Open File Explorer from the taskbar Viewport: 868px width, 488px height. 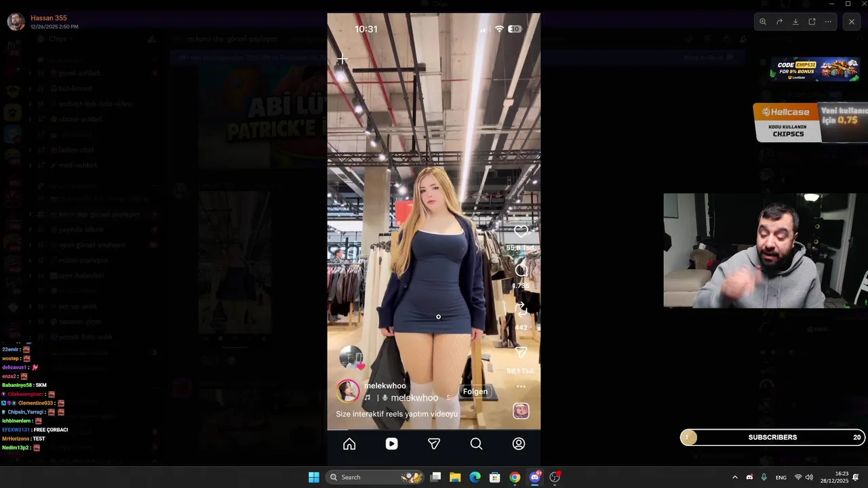pos(456,477)
